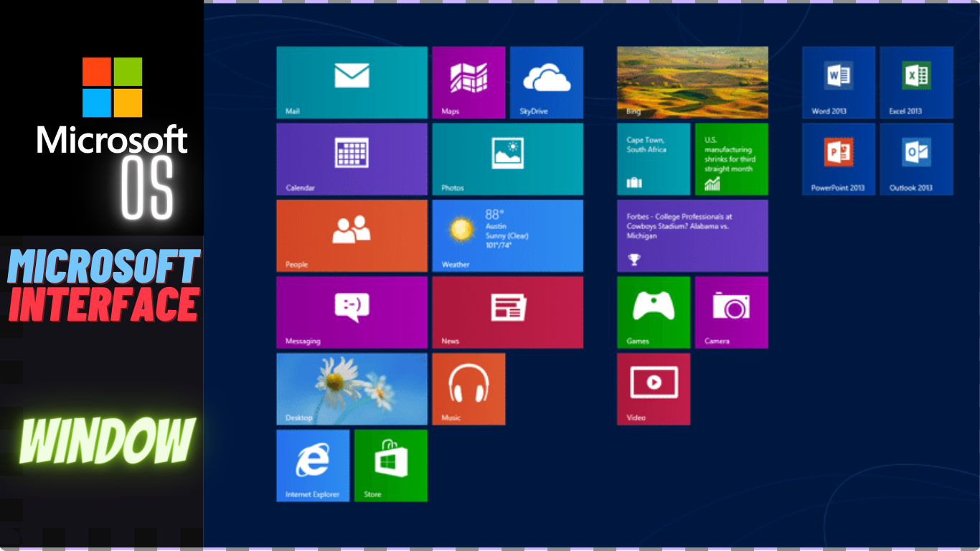Open the Mail tile

click(x=352, y=83)
